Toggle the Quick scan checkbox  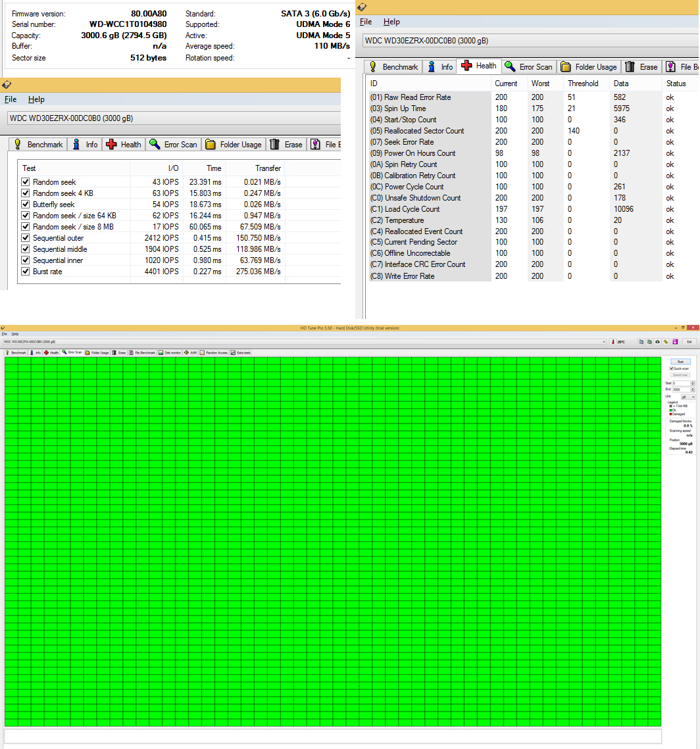pos(672,369)
